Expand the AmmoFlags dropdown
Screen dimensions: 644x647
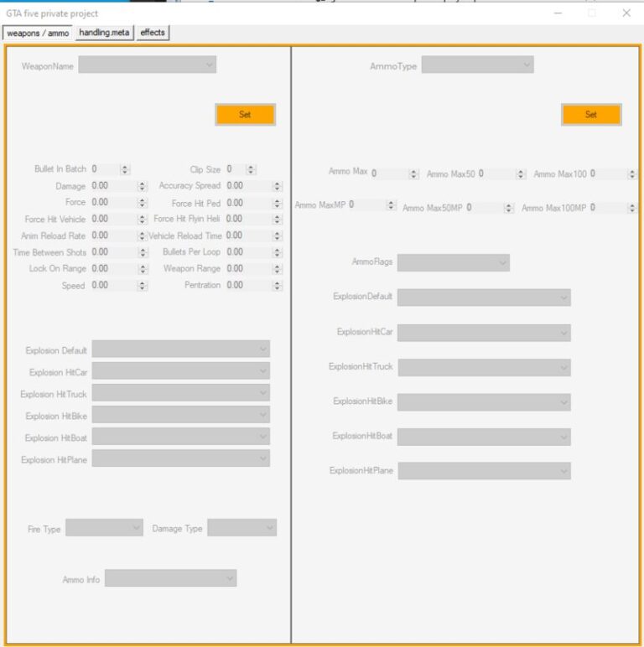[453, 263]
